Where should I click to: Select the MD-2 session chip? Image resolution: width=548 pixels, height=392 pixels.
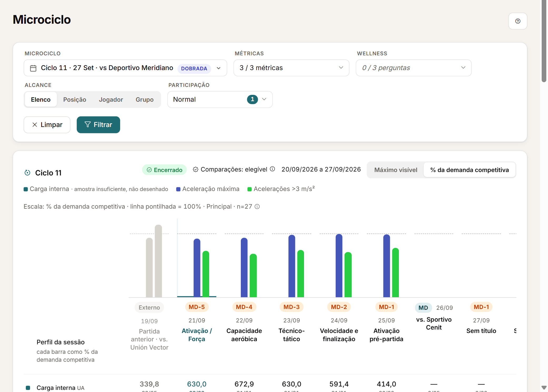(x=339, y=307)
